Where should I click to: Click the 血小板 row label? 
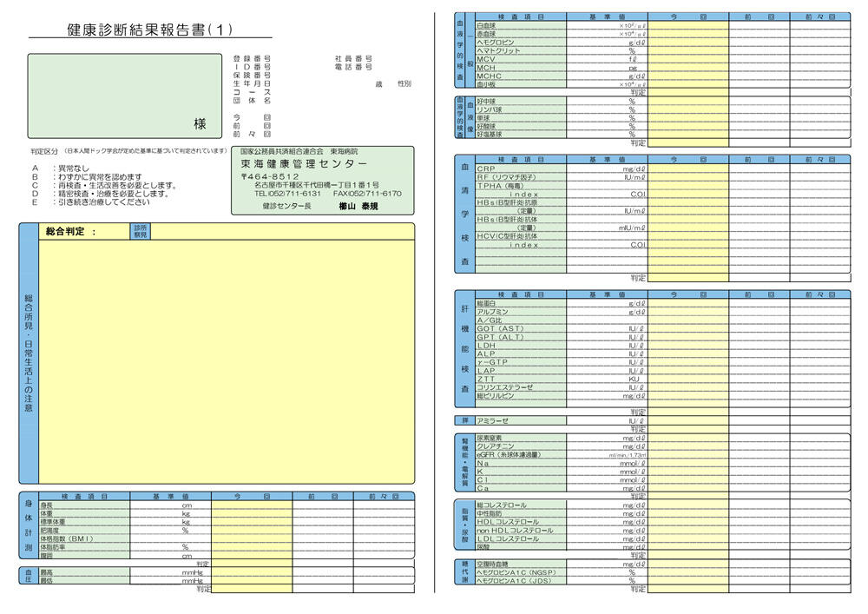click(x=486, y=85)
